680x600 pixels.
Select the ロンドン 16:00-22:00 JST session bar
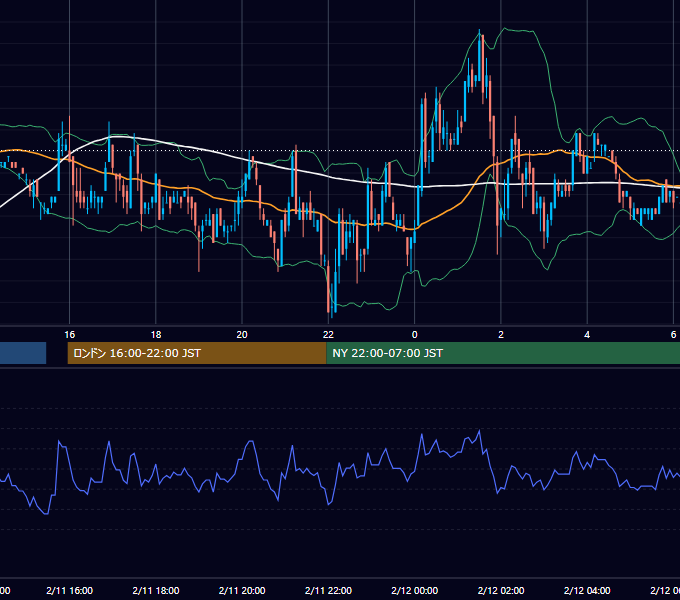point(197,353)
